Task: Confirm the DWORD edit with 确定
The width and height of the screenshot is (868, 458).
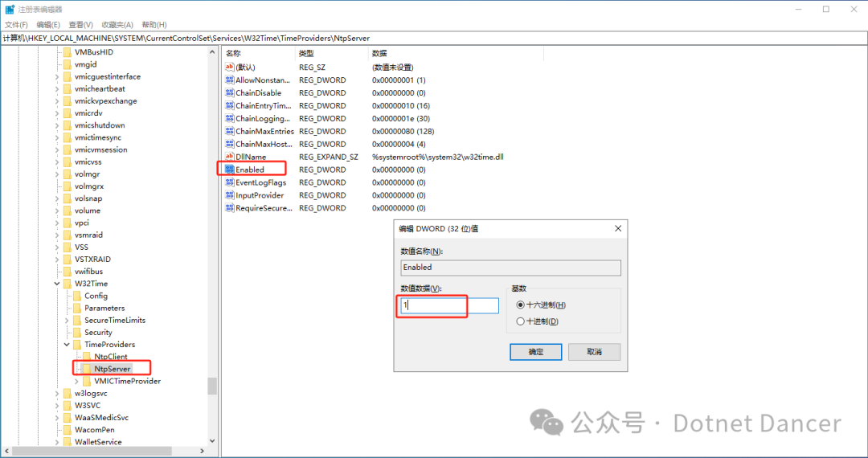Action: point(535,352)
